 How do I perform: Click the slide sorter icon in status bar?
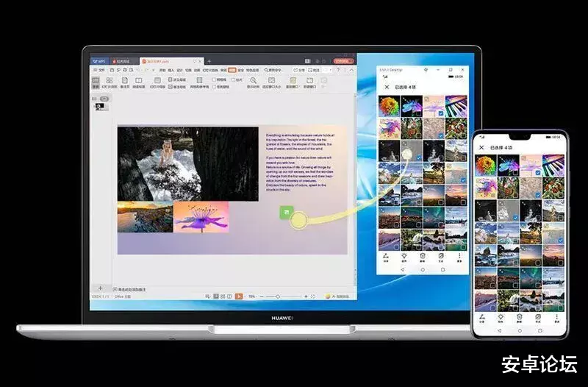pyautogui.click(x=223, y=297)
